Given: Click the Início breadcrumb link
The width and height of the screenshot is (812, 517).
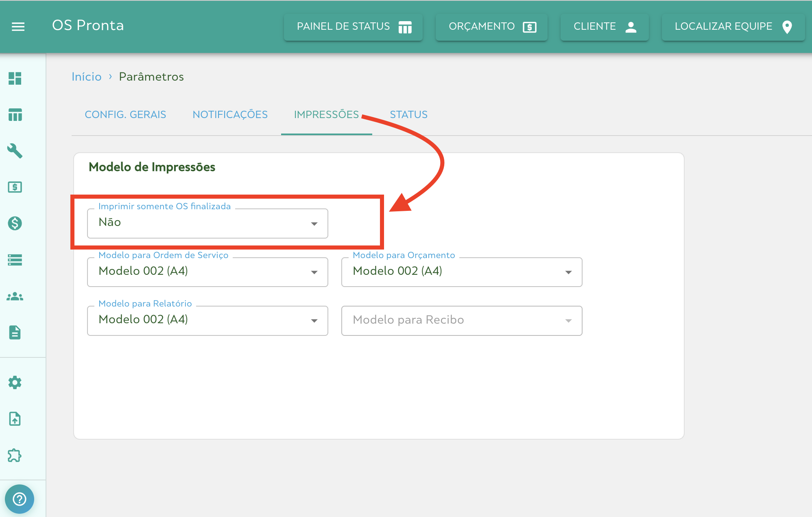Looking at the screenshot, I should (87, 77).
